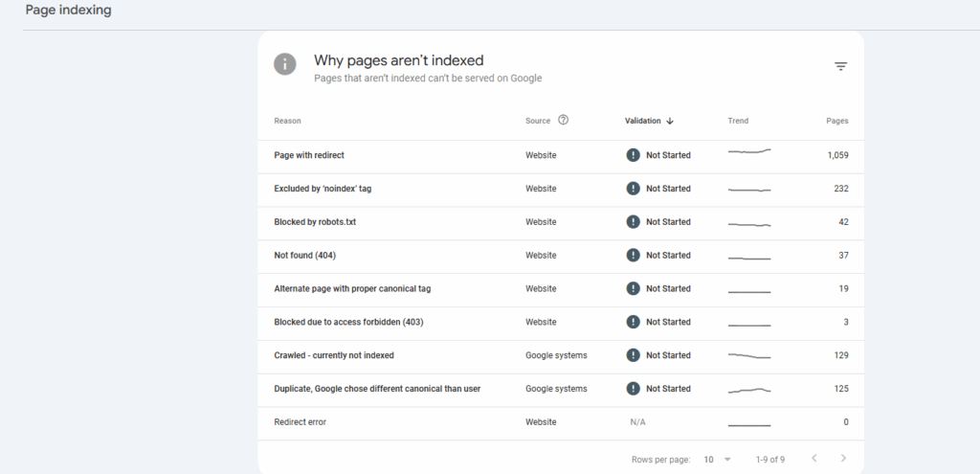Image resolution: width=980 pixels, height=474 pixels.
Task: Click the Reason column header
Action: tap(287, 121)
